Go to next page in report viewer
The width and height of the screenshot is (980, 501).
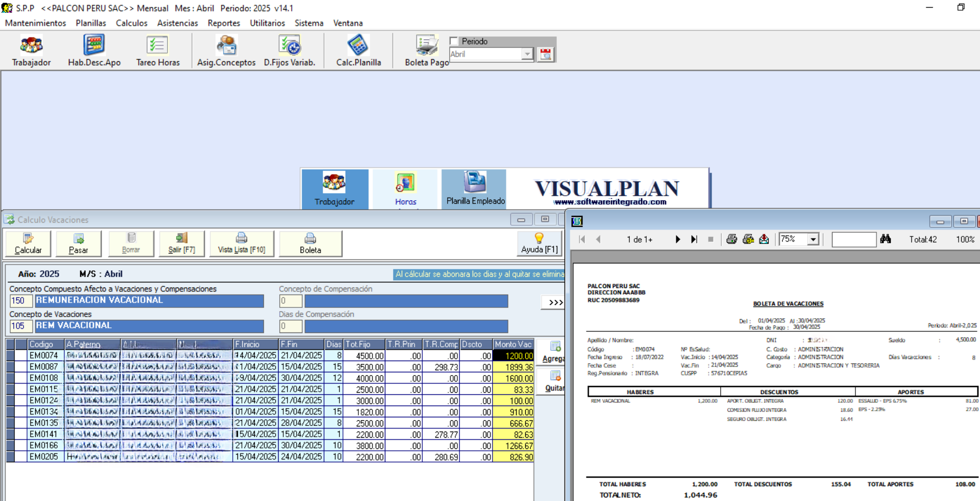(x=678, y=239)
